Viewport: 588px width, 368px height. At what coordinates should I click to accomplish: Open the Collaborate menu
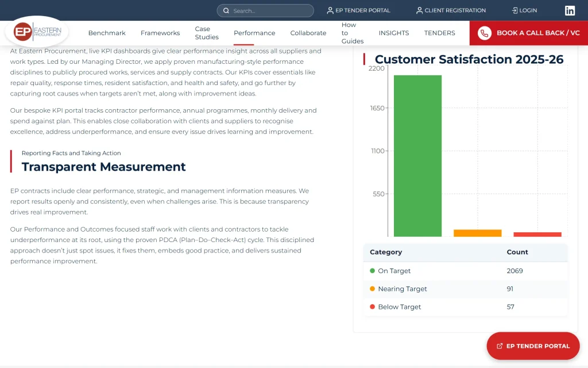coord(308,33)
